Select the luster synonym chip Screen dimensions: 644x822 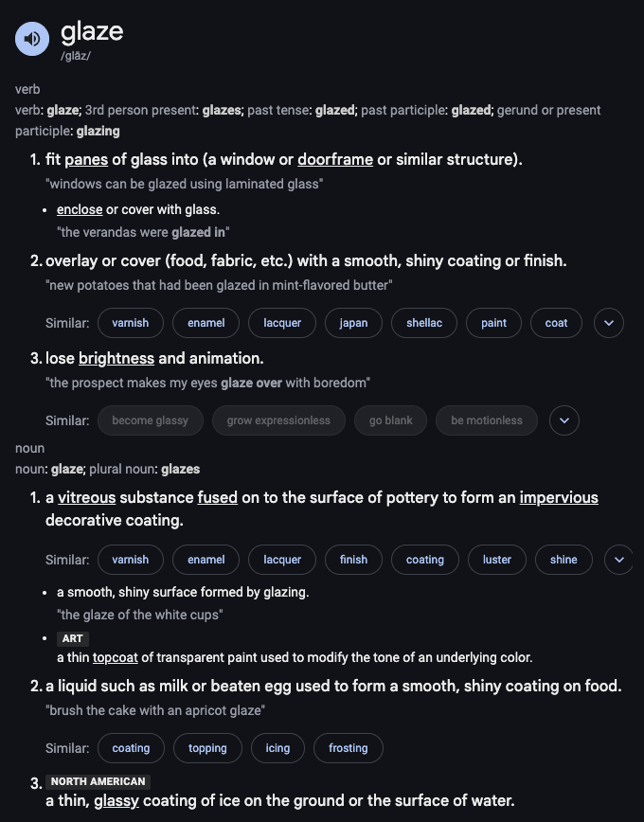coord(497,560)
